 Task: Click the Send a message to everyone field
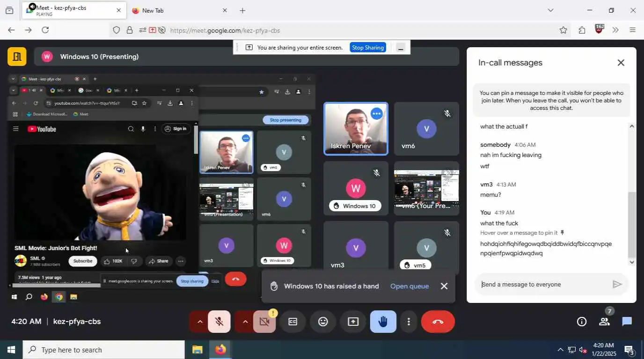coord(543,284)
